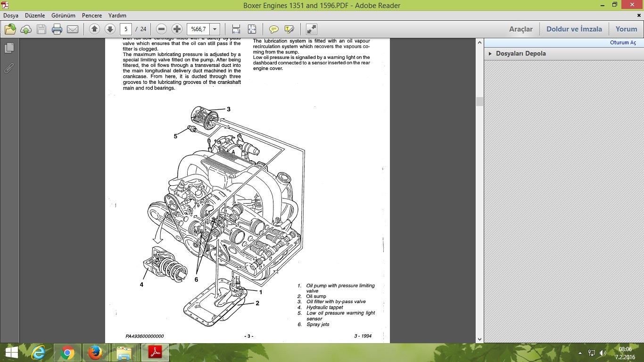Select the highlight text tool
The image size is (644, 362).
289,29
